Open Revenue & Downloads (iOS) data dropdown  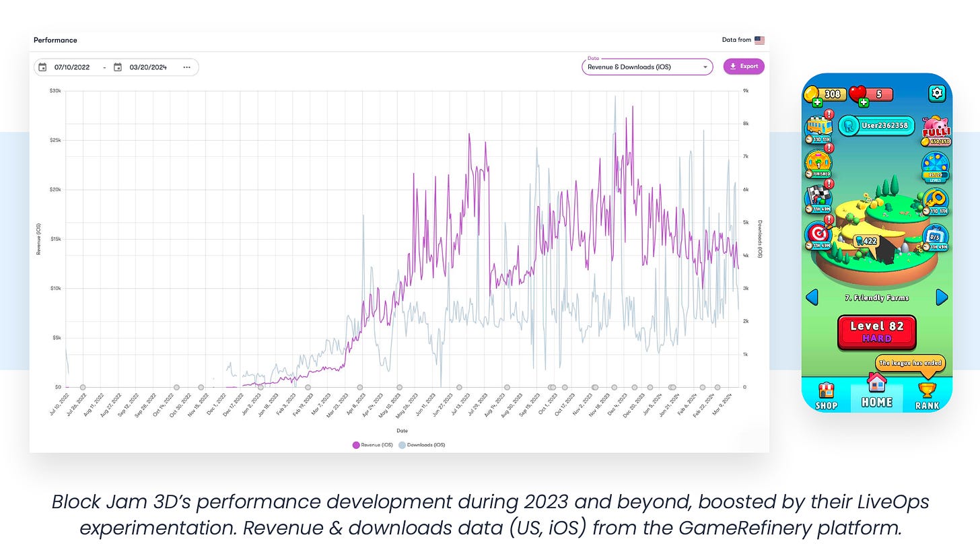(x=647, y=67)
